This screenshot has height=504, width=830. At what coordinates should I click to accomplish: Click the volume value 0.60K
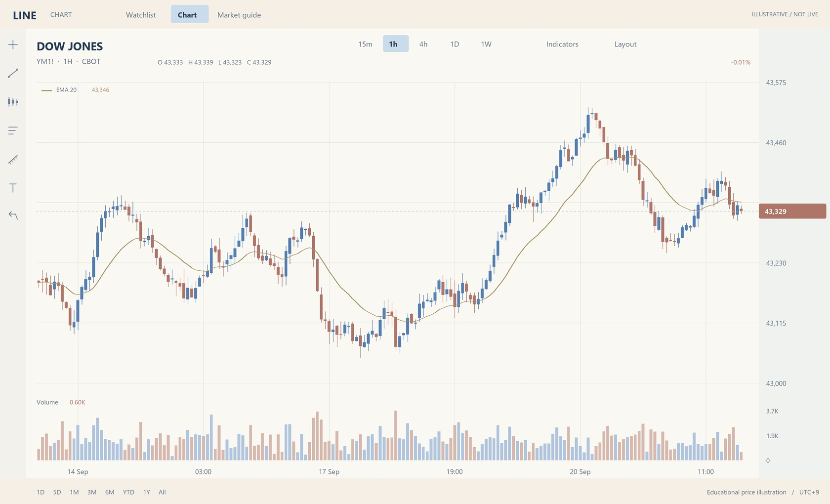pyautogui.click(x=77, y=402)
